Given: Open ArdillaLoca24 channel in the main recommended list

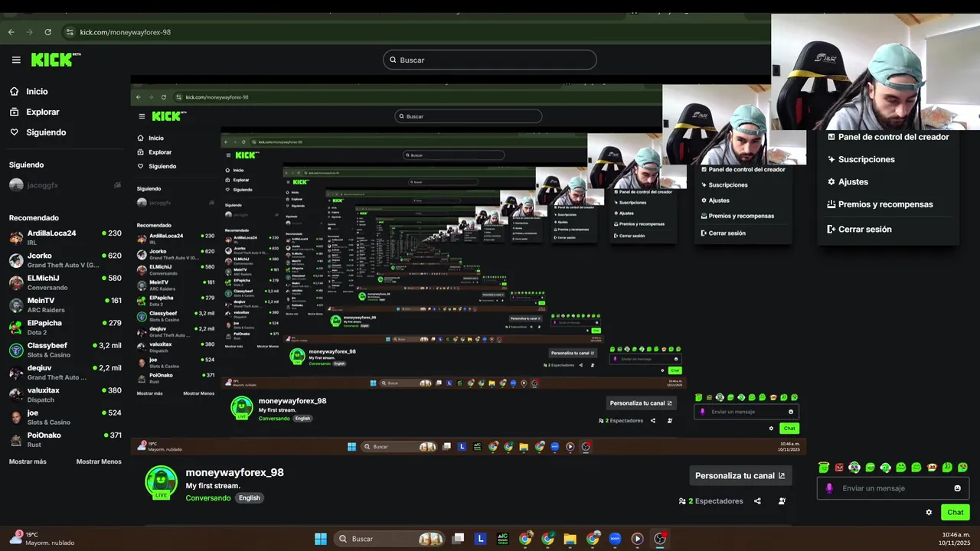Looking at the screenshot, I should pos(65,237).
